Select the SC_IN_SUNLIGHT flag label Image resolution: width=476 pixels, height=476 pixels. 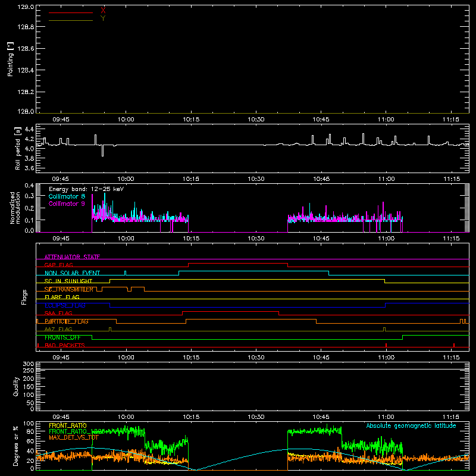(x=68, y=281)
